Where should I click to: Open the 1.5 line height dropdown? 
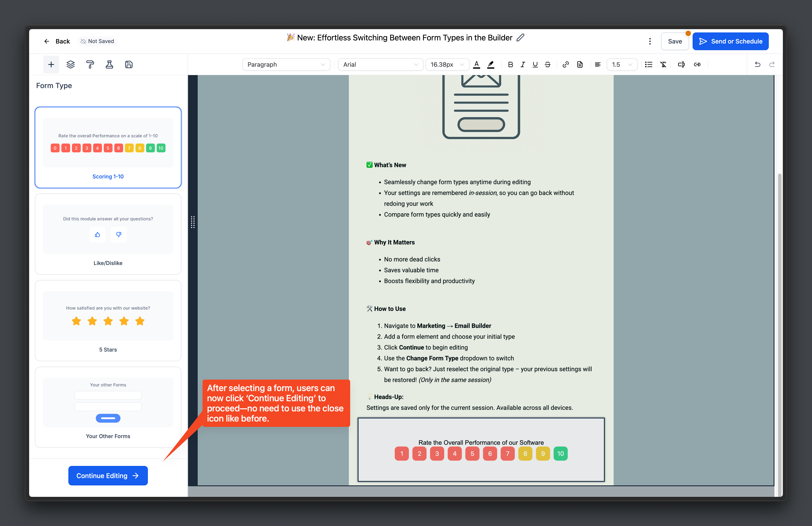[x=622, y=64]
